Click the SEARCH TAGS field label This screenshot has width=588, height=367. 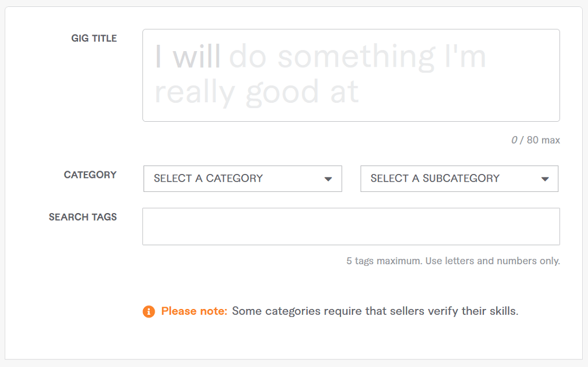83,217
